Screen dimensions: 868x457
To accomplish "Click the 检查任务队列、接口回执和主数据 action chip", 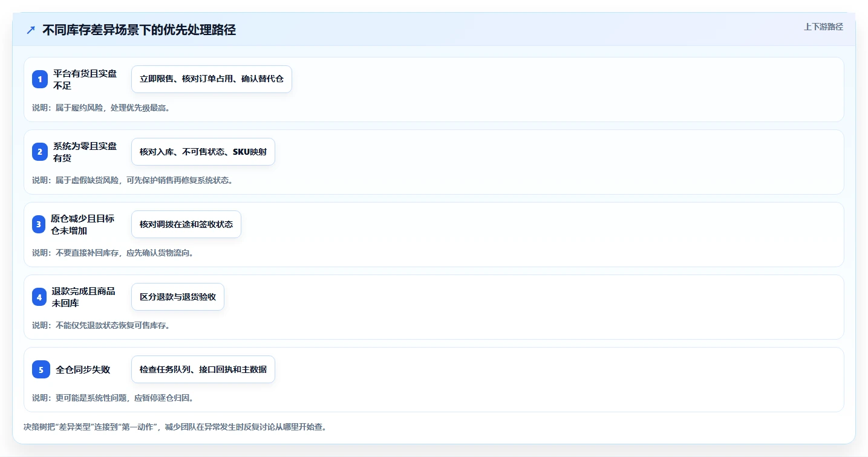I will click(x=203, y=369).
